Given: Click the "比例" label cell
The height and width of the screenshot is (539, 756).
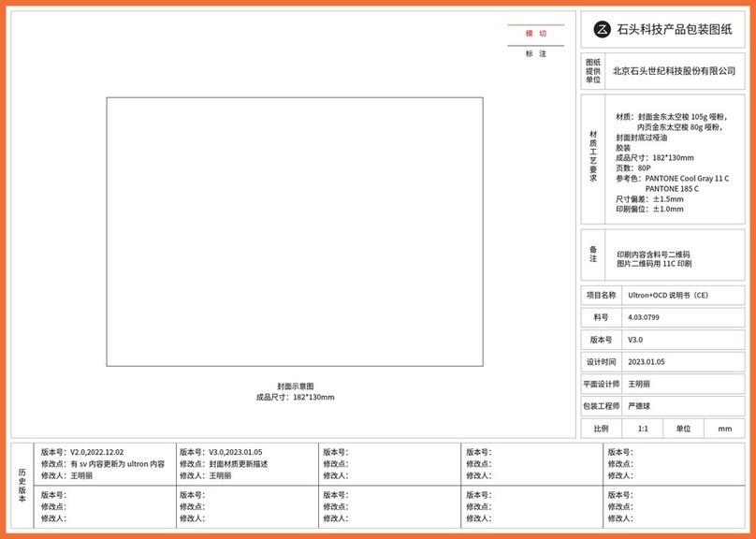Looking at the screenshot, I should point(602,429).
